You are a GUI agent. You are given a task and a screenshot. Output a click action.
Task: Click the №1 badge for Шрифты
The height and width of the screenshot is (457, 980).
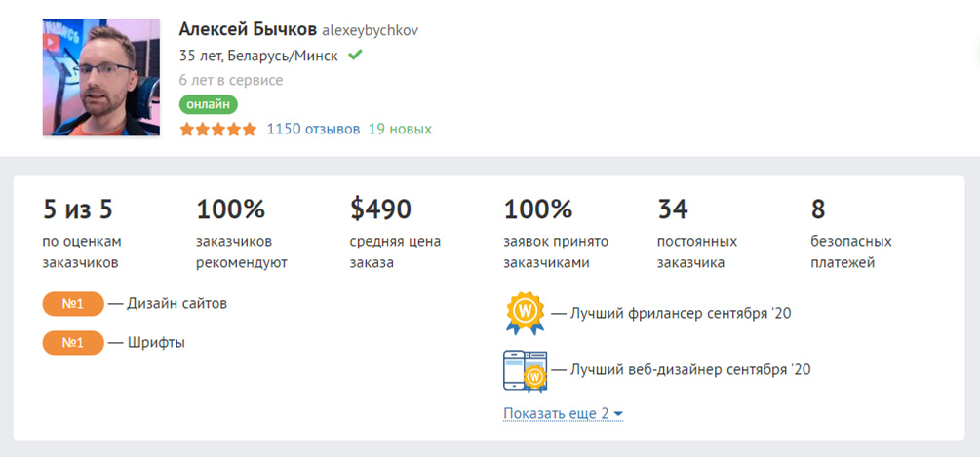[73, 343]
